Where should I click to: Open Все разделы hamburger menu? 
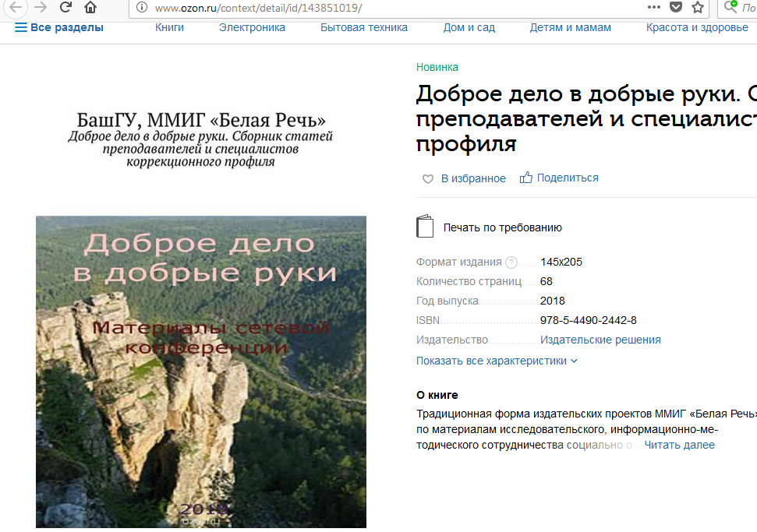tap(59, 28)
